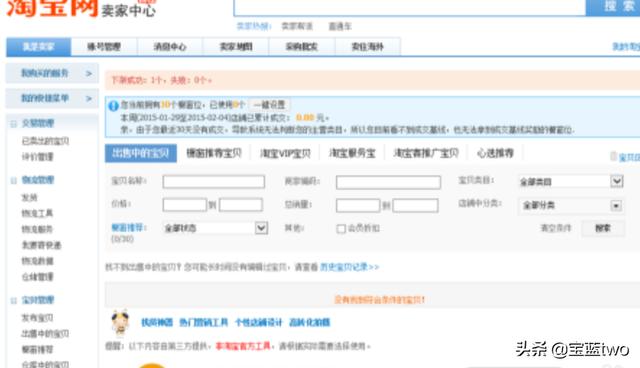Select the 出售中的宝贝 content tab
The height and width of the screenshot is (368, 640).
(141, 153)
